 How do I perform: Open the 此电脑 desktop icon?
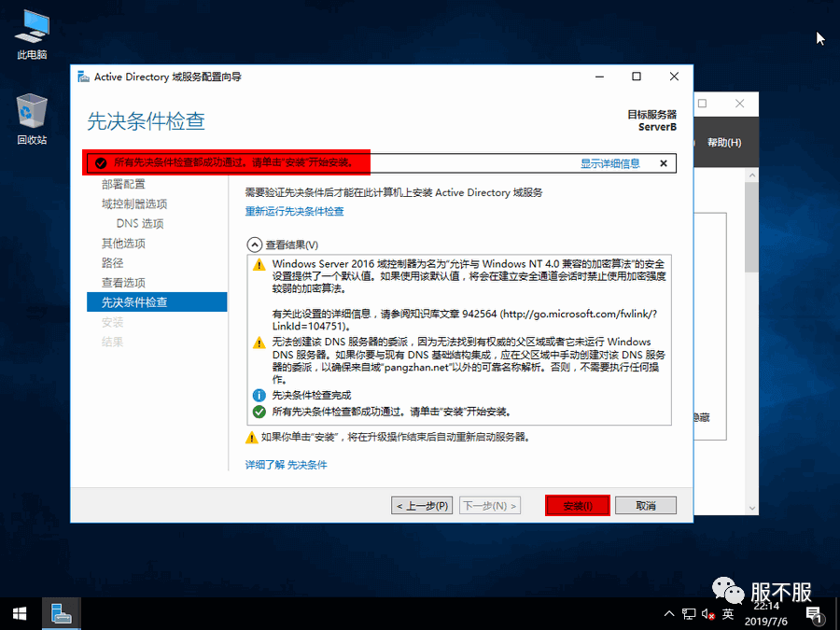click(32, 35)
